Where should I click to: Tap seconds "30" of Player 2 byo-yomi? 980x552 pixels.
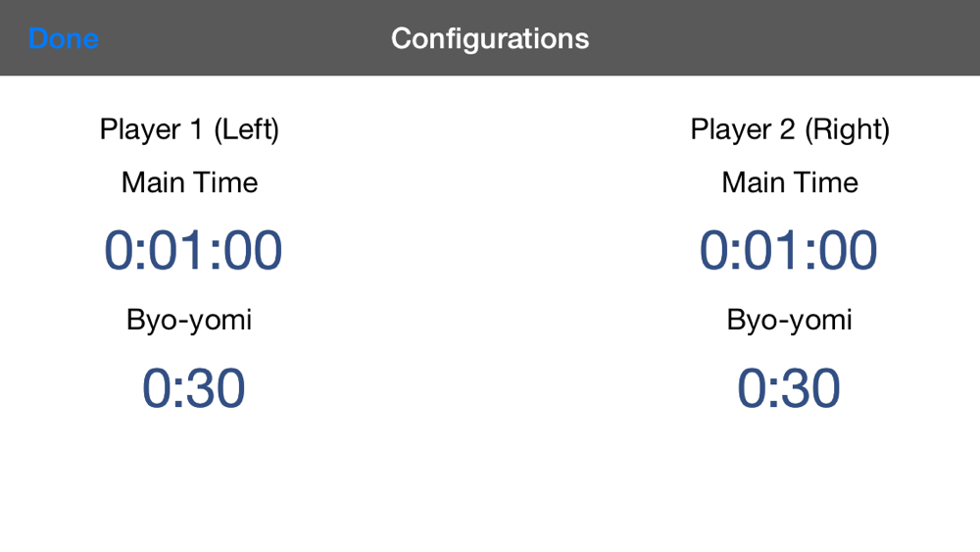point(808,388)
